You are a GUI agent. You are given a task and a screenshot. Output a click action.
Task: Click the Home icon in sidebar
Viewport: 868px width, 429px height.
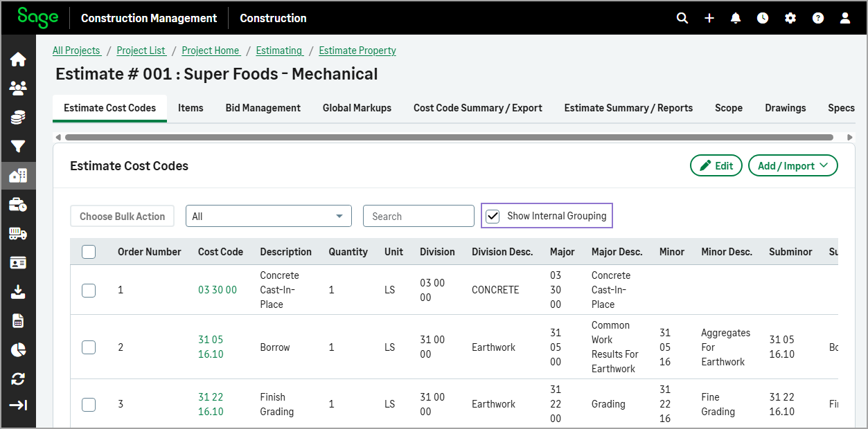click(18, 60)
